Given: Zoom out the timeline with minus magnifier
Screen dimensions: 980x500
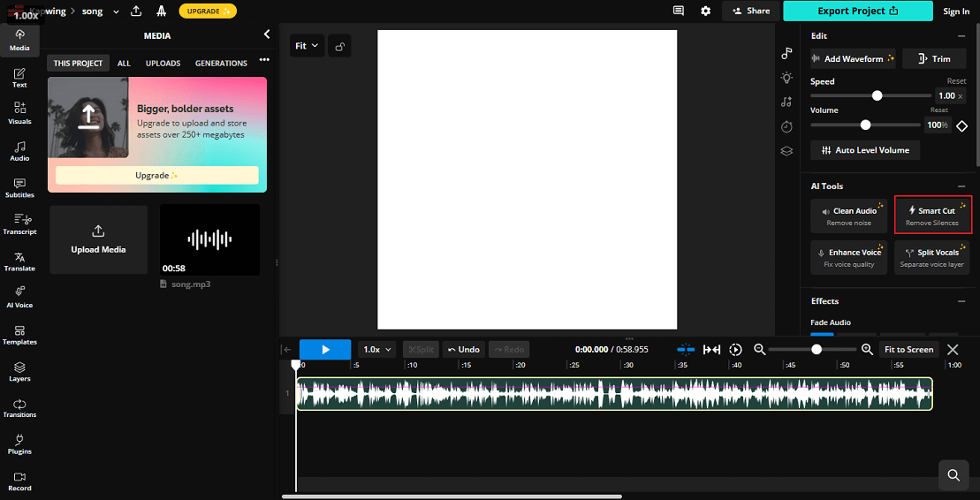Looking at the screenshot, I should (x=759, y=349).
